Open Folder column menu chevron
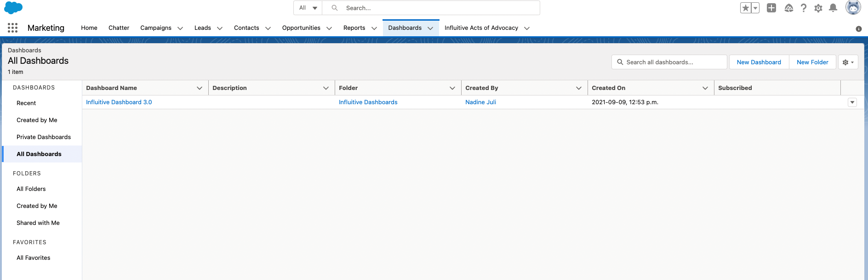The image size is (868, 280). coord(452,88)
